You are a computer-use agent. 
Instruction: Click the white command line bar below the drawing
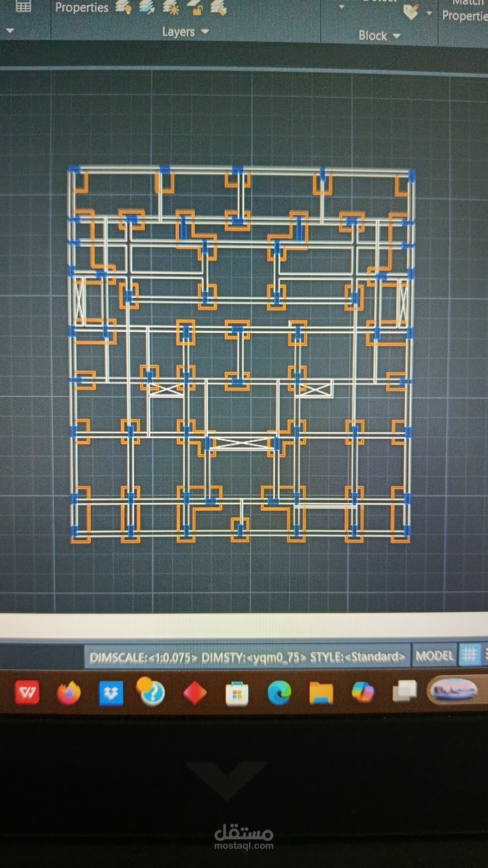tap(244, 625)
